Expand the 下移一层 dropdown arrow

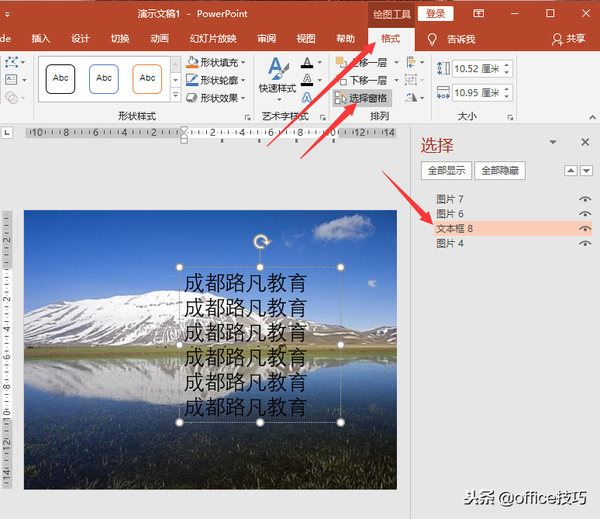coord(396,80)
